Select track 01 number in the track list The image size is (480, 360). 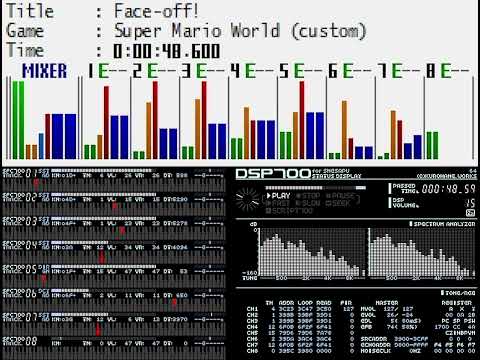[31, 173]
